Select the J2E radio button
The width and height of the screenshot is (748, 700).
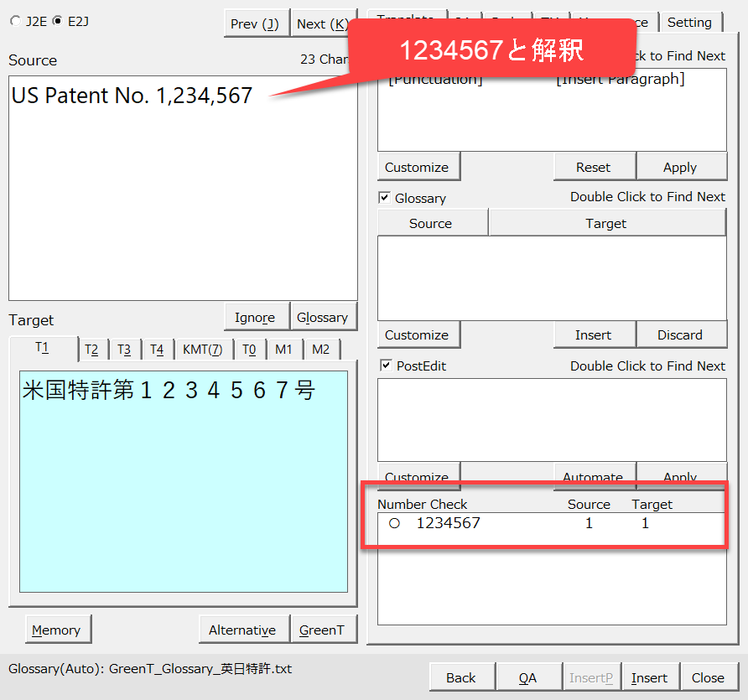pos(17,21)
